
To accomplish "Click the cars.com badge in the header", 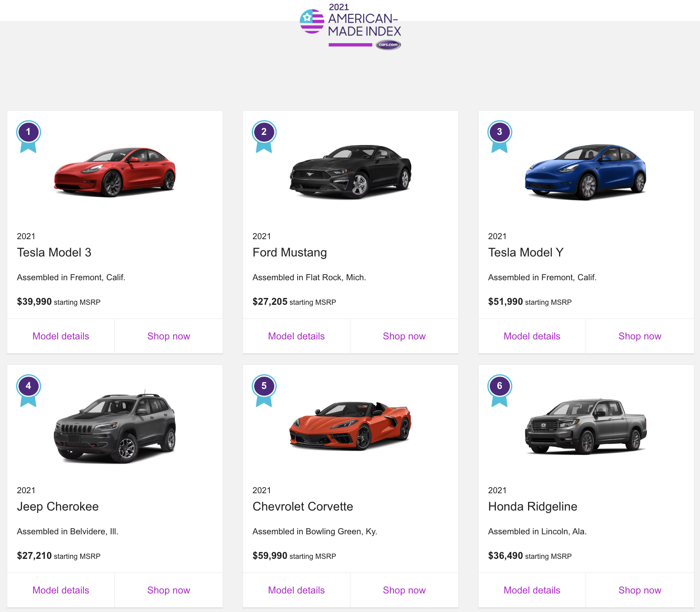I will click(388, 45).
